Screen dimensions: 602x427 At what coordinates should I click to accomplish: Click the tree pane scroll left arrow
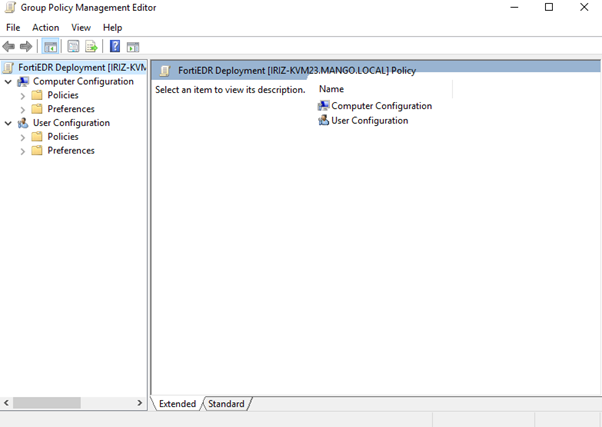[x=6, y=403]
